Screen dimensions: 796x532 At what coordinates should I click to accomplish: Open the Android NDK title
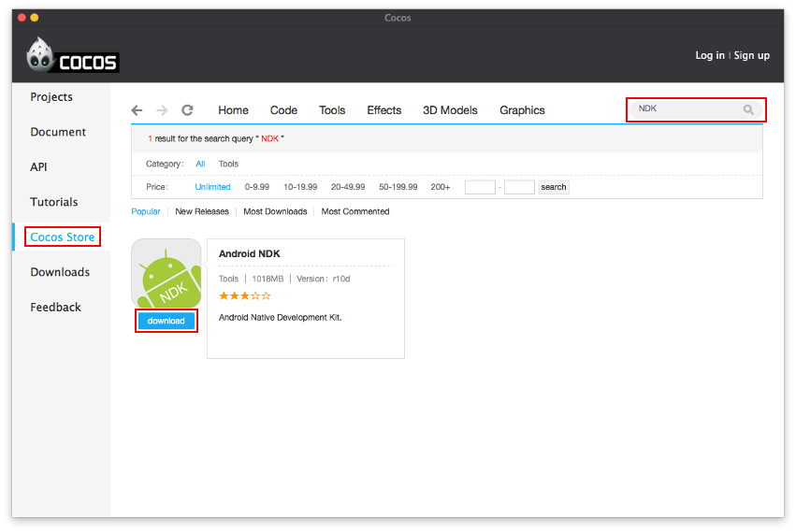249,253
